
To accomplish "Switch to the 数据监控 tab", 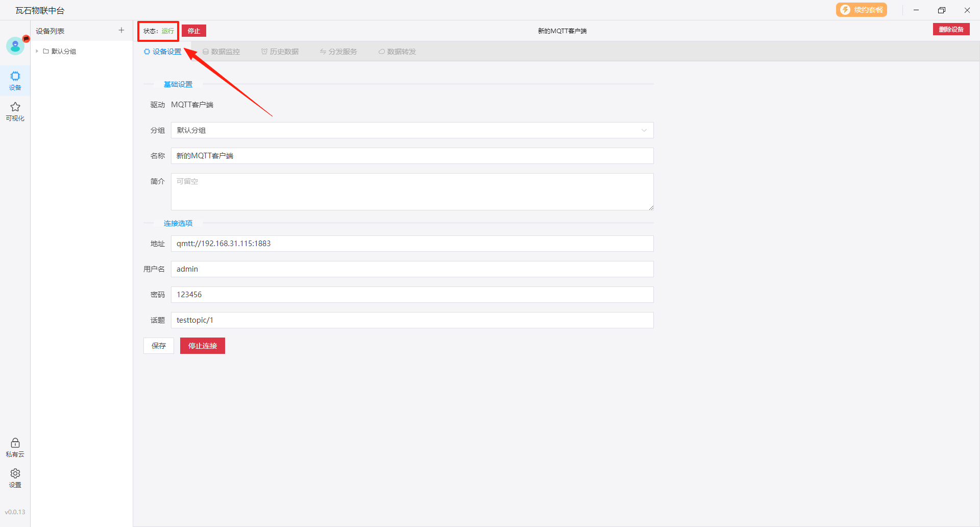I will [x=221, y=52].
